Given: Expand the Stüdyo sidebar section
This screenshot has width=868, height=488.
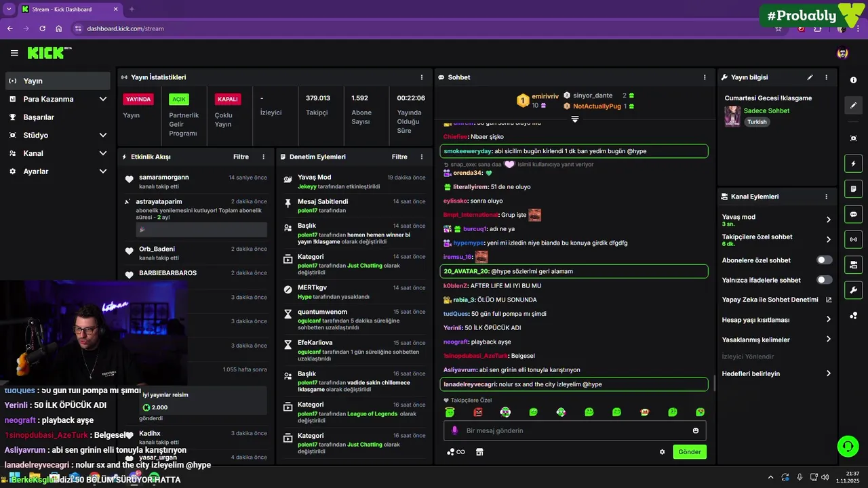Looking at the screenshot, I should 103,135.
